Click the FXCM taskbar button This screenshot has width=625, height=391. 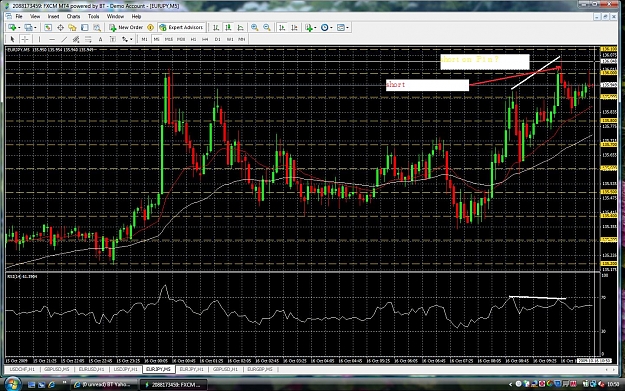[x=174, y=385]
